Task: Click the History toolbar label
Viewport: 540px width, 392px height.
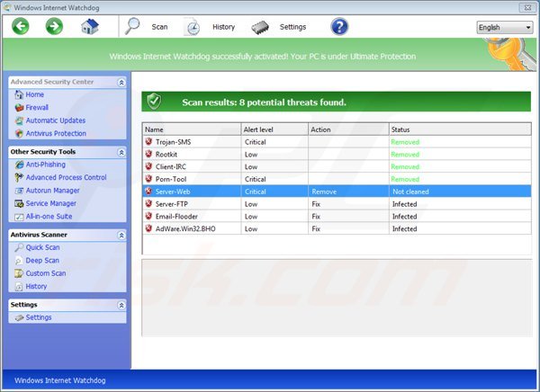Action: [x=223, y=27]
